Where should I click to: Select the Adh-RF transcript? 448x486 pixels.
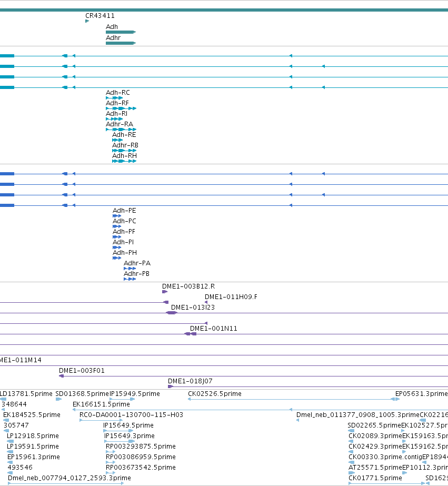[x=121, y=108]
